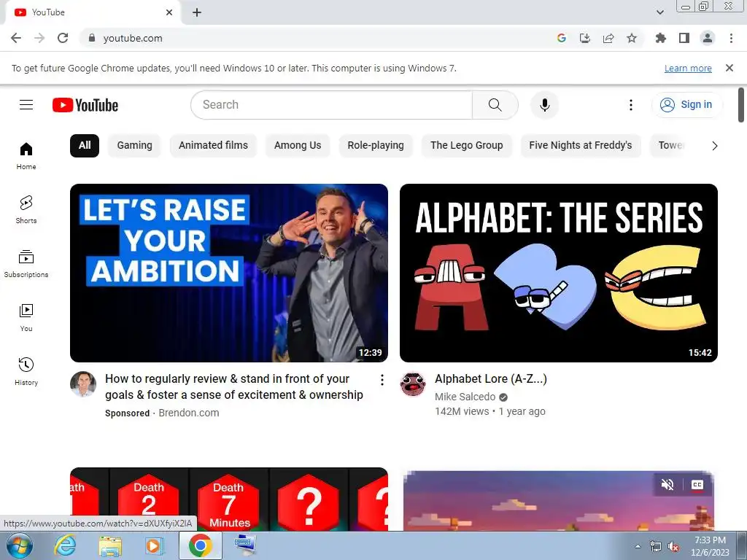This screenshot has width=747, height=560.
Task: Click Brendon.com advertiser link
Action: click(x=189, y=413)
